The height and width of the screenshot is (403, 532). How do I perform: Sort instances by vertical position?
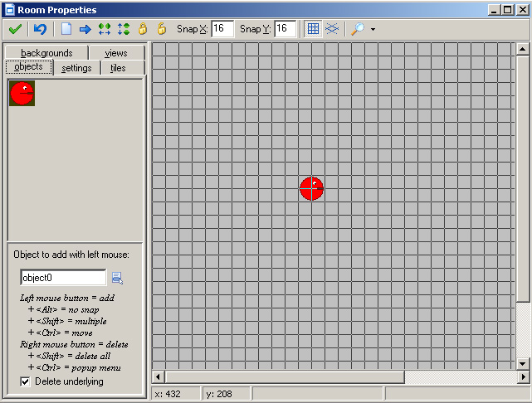[x=124, y=29]
